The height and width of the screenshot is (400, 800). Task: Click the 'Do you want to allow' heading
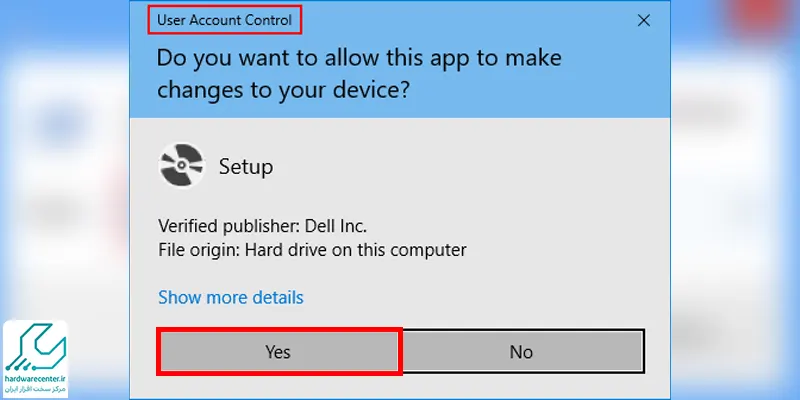(359, 58)
